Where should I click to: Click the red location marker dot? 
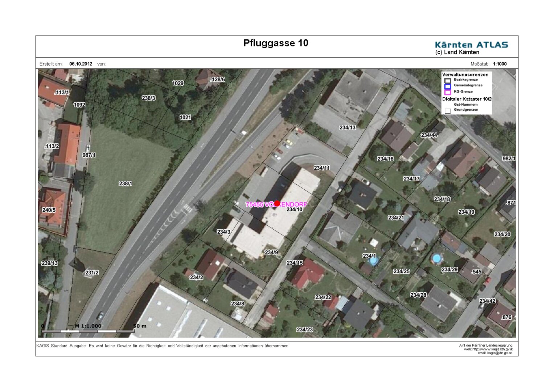click(277, 204)
